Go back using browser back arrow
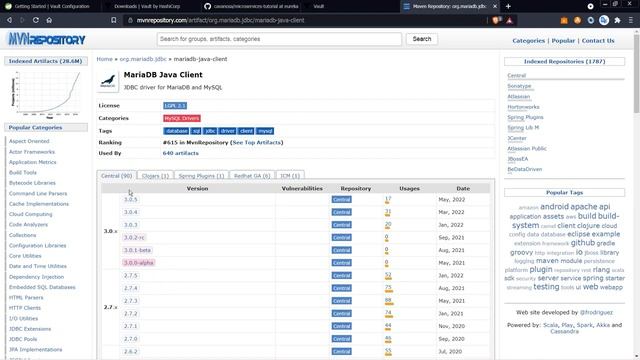Image resolution: width=640 pixels, height=360 pixels. point(9,20)
